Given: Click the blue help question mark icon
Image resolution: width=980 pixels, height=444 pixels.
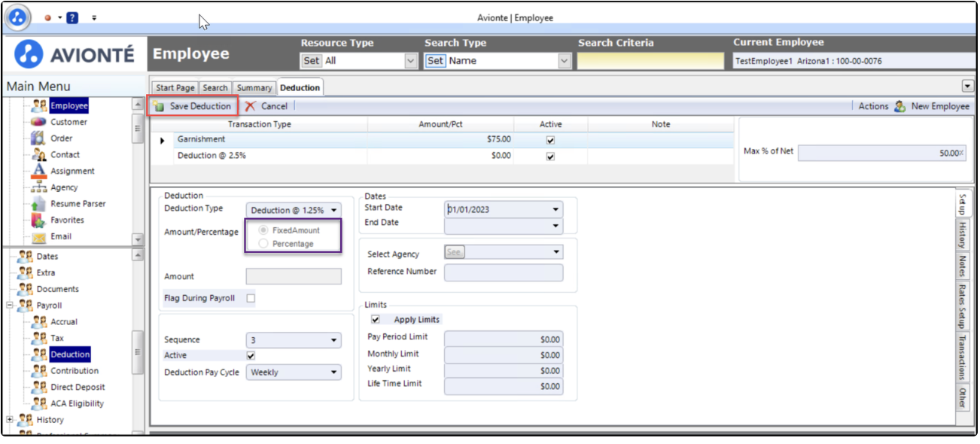Looking at the screenshot, I should coord(72,17).
